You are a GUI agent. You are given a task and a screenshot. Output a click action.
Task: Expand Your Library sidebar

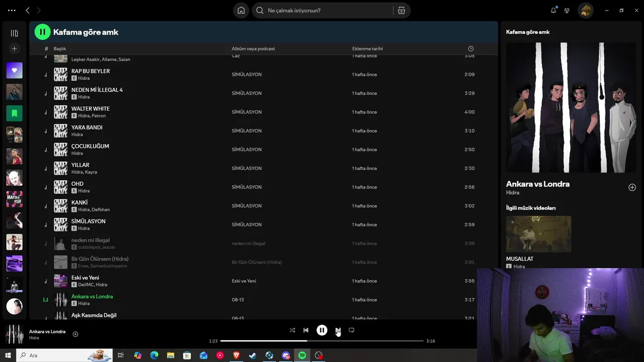(14, 33)
